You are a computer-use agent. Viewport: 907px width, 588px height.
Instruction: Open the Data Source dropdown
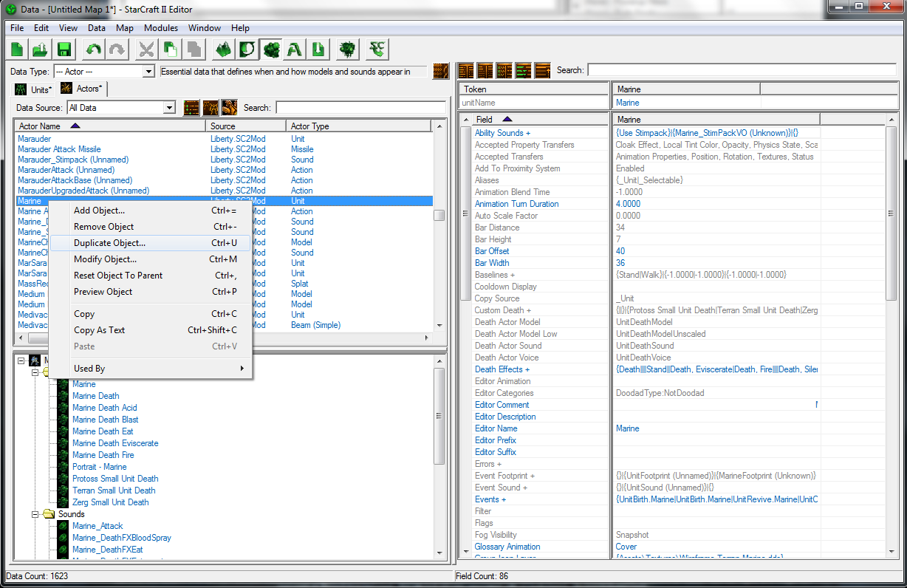(169, 108)
